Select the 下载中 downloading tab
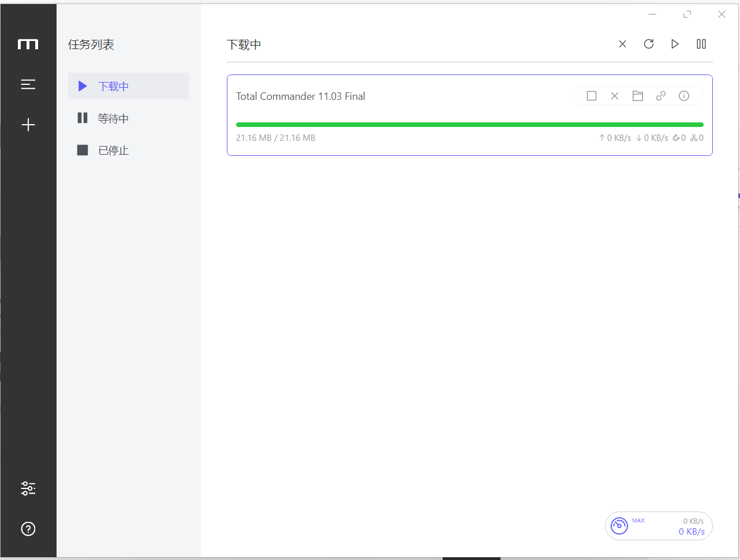Viewport: 740px width, 560px height. [129, 86]
